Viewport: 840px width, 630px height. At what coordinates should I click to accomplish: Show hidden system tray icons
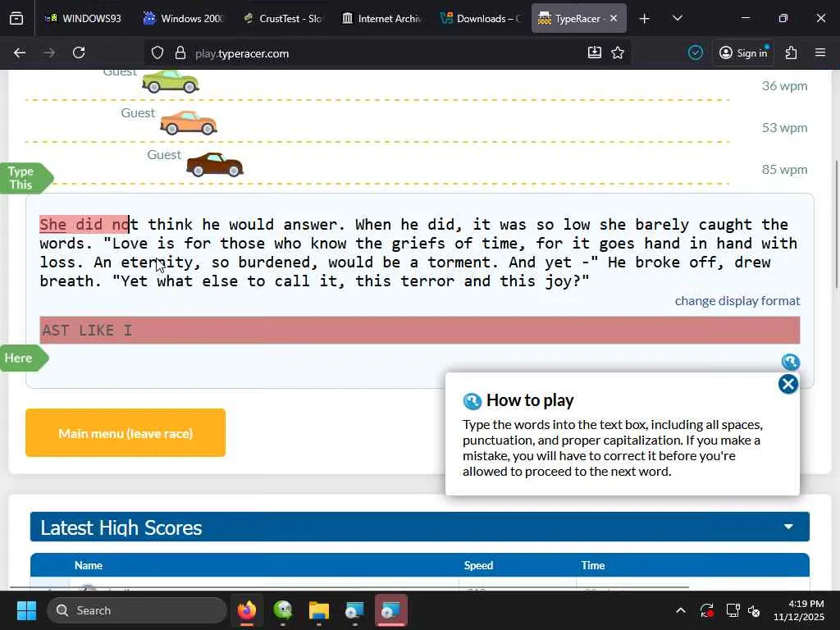click(x=680, y=610)
